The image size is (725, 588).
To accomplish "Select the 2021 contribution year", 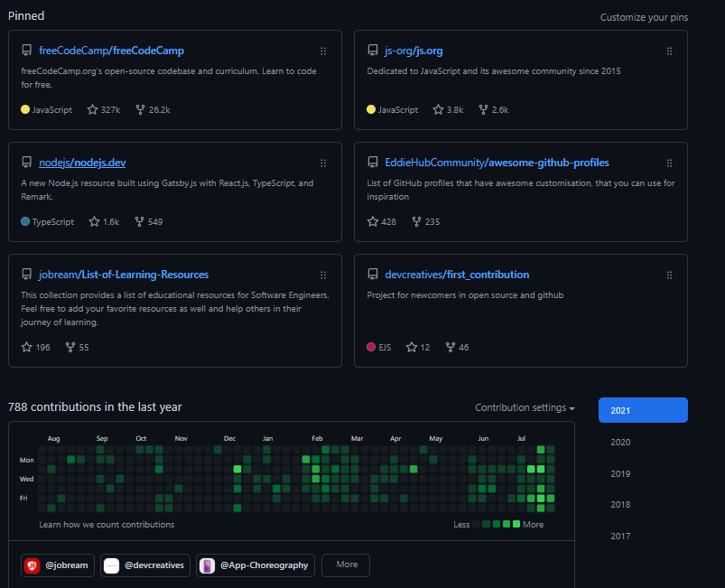I will (643, 410).
